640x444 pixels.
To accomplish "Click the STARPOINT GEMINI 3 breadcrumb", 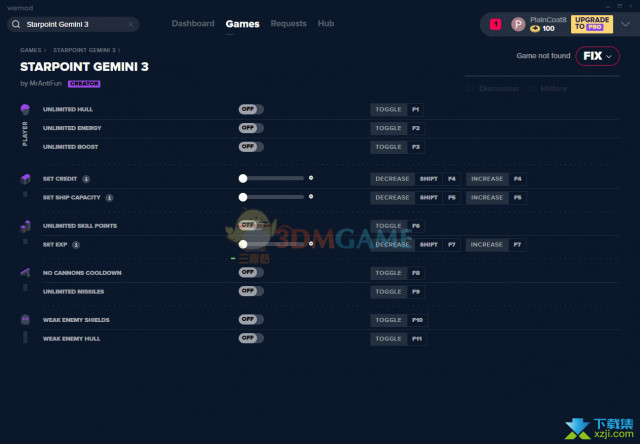I will (84, 50).
